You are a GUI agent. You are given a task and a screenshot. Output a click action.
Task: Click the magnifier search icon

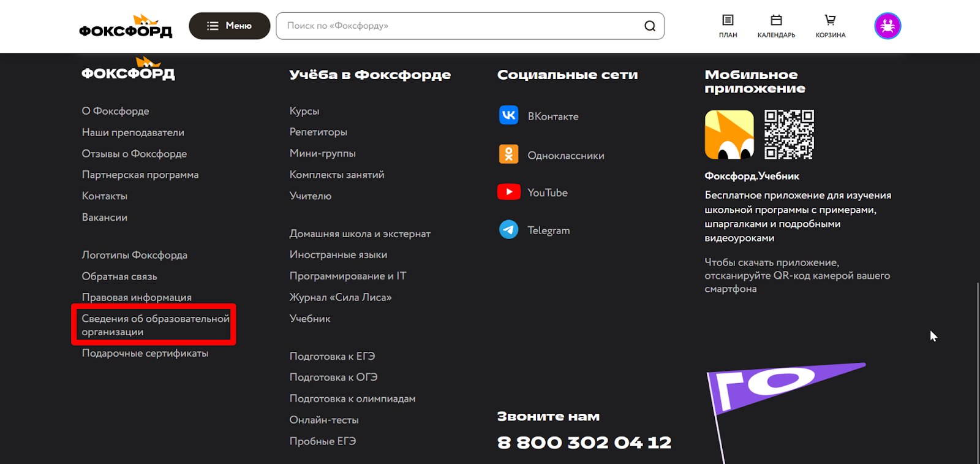pos(650,26)
